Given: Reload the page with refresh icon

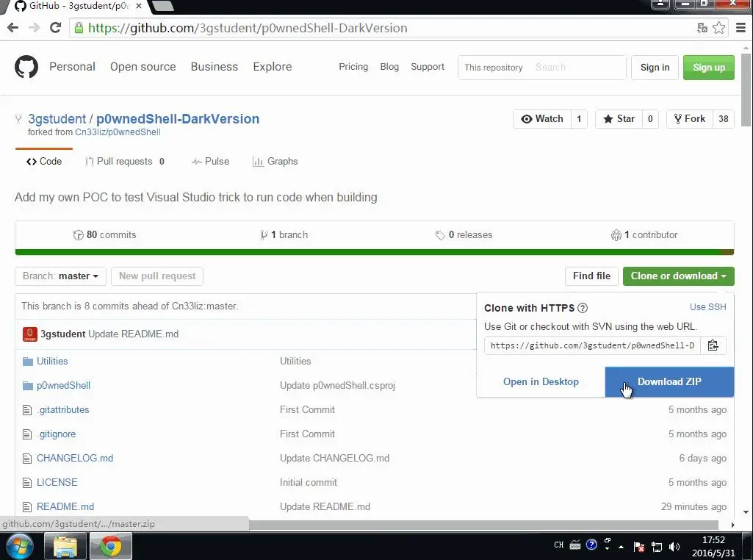Looking at the screenshot, I should coord(55,28).
